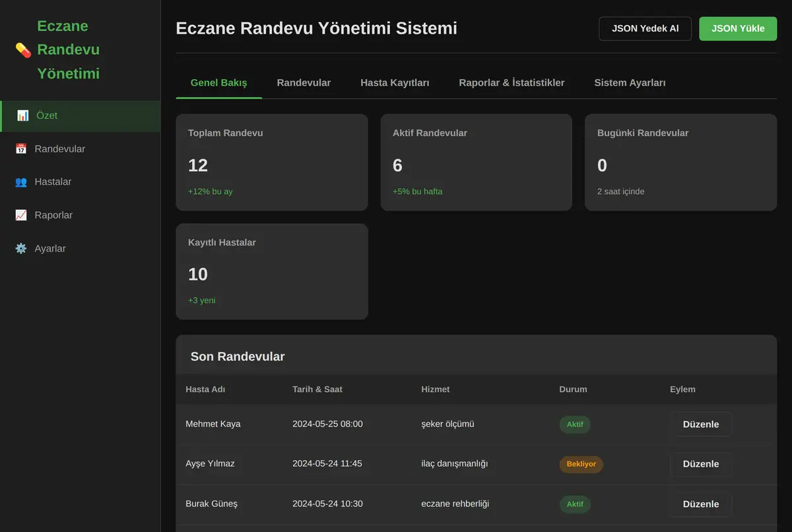Screen dimensions: 792x532
Task: Open Hastalar in the sidebar
Action: click(80, 182)
